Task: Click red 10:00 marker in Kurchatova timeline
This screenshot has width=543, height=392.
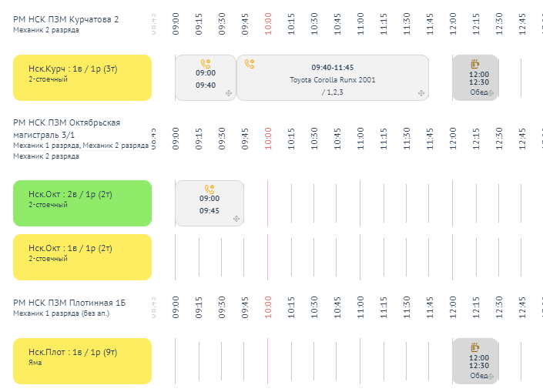Action: pyautogui.click(x=268, y=22)
